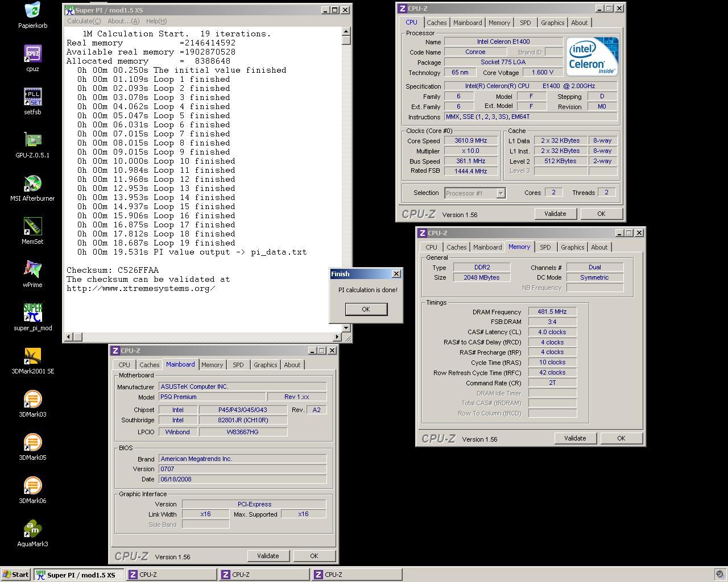Image resolution: width=728 pixels, height=582 pixels.
Task: Open SPD tab in the CPU-Z Mainboard window
Action: click(x=238, y=365)
